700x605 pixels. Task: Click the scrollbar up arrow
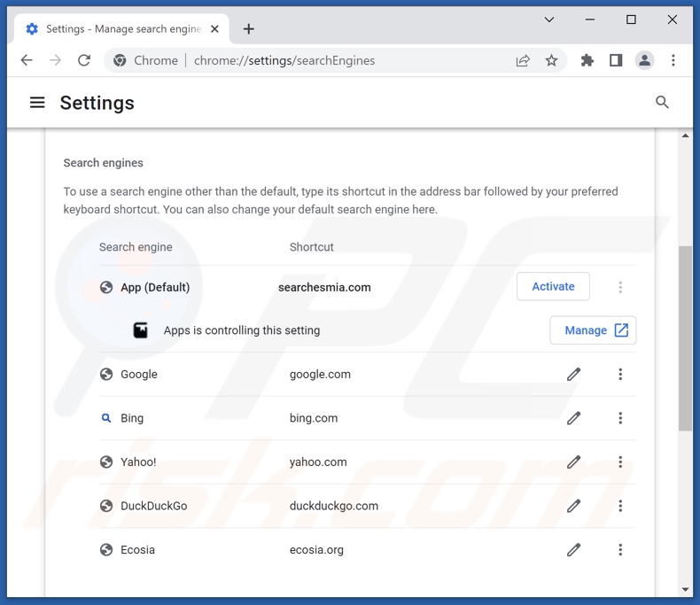point(685,136)
